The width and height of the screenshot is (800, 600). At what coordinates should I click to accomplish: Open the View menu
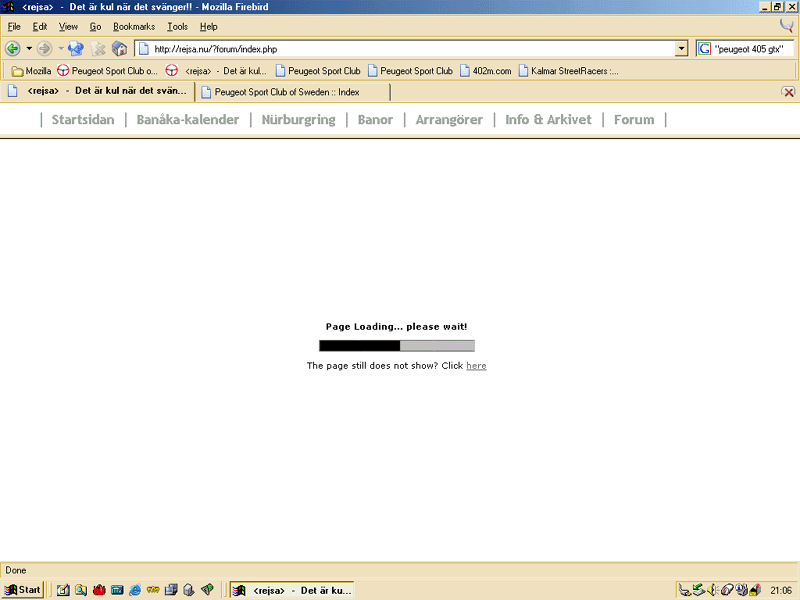coord(68,27)
